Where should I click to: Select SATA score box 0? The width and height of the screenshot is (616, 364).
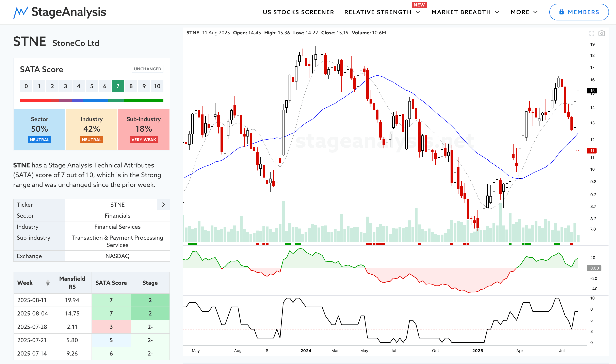point(26,86)
